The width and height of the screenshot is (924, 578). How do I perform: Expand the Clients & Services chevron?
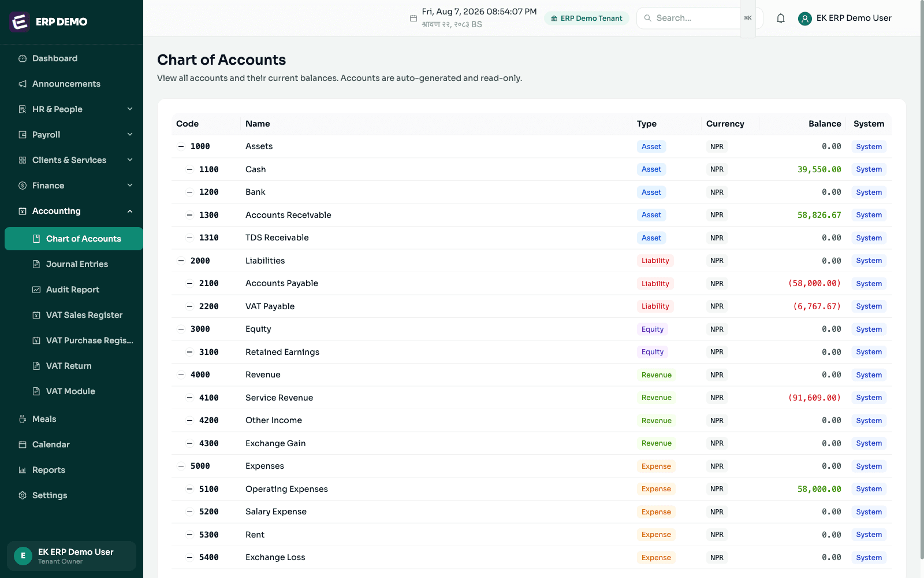(x=130, y=160)
